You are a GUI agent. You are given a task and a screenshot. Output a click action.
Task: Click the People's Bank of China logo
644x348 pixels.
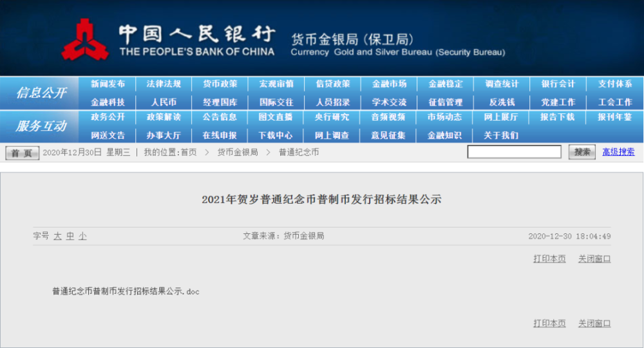tap(85, 39)
